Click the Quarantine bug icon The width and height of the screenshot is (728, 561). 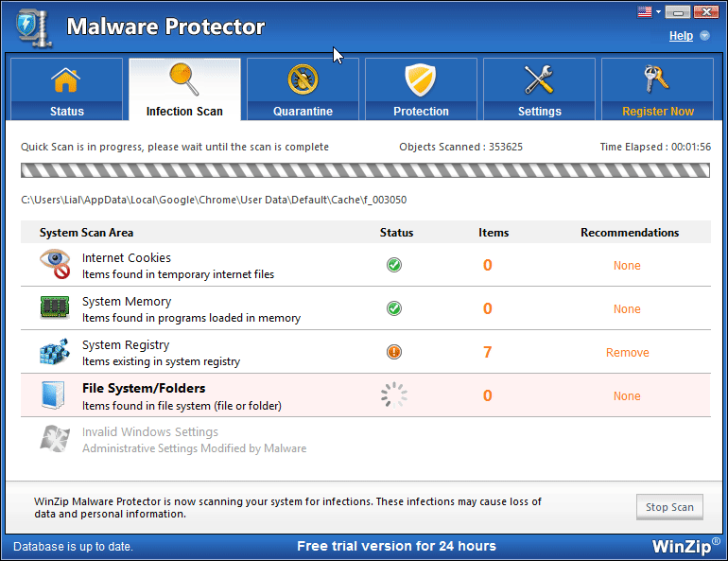(303, 79)
